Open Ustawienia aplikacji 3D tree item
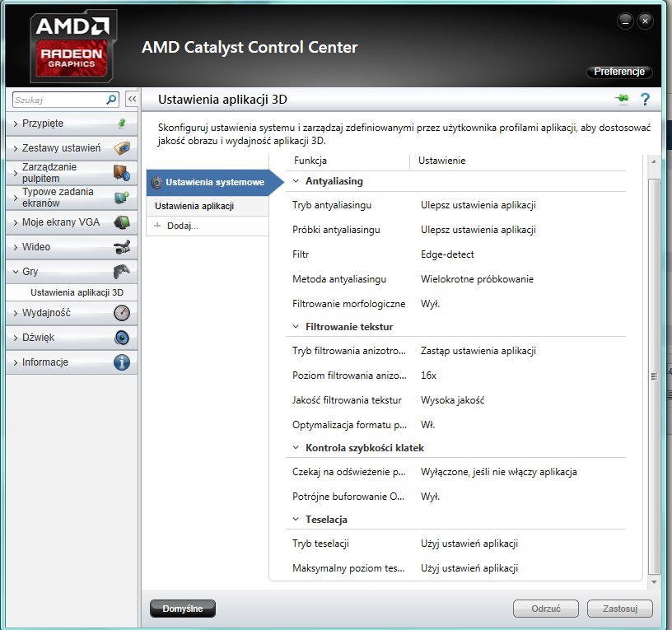Screen dimensions: 672x630 77,292
